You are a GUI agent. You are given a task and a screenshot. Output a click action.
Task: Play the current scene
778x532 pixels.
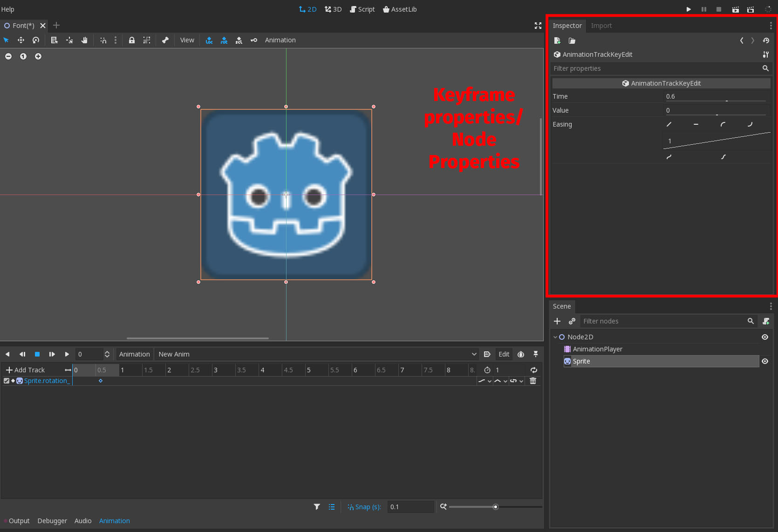click(x=736, y=9)
